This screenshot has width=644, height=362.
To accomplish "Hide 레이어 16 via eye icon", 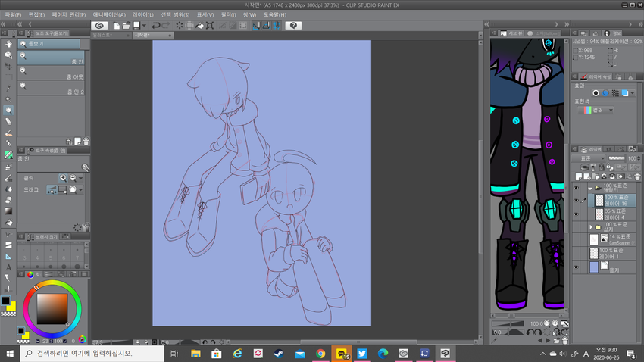I will coord(576,200).
